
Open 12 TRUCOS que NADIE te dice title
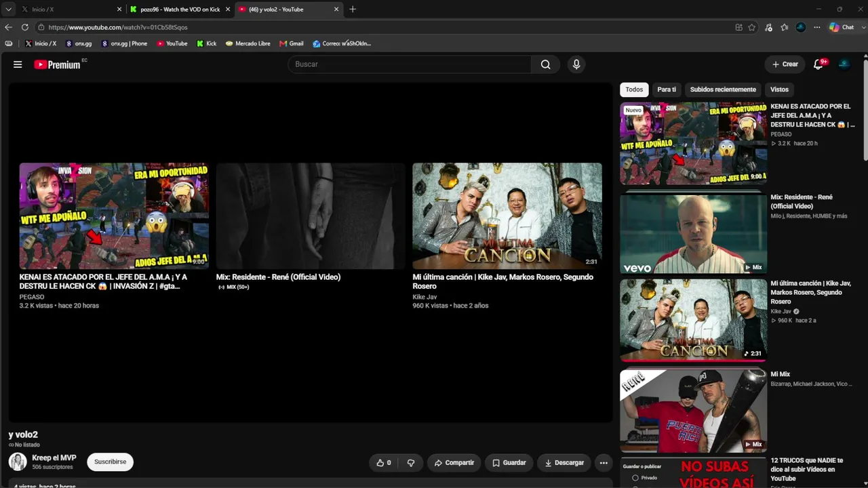808,469
